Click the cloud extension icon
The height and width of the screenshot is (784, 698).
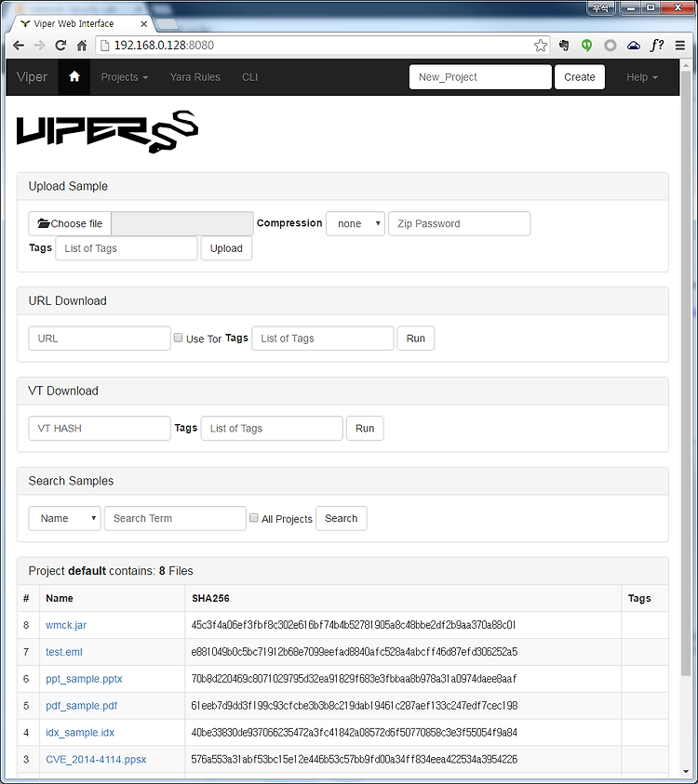pyautogui.click(x=634, y=46)
